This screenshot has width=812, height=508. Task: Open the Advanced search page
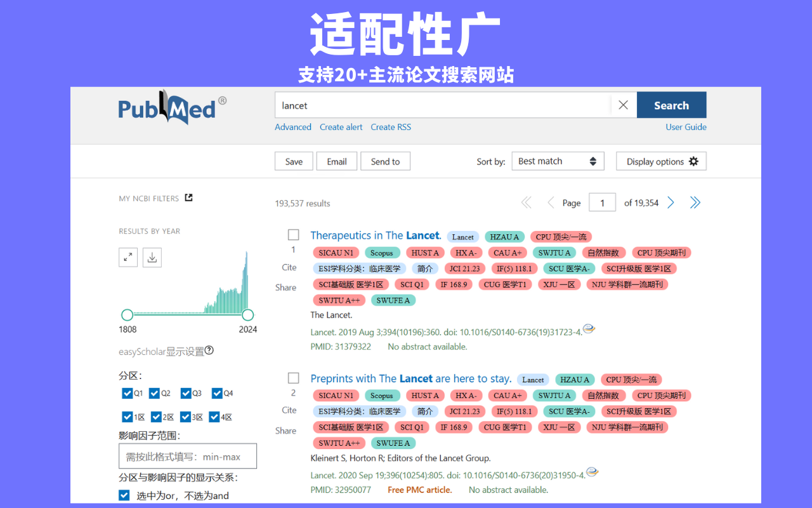292,127
